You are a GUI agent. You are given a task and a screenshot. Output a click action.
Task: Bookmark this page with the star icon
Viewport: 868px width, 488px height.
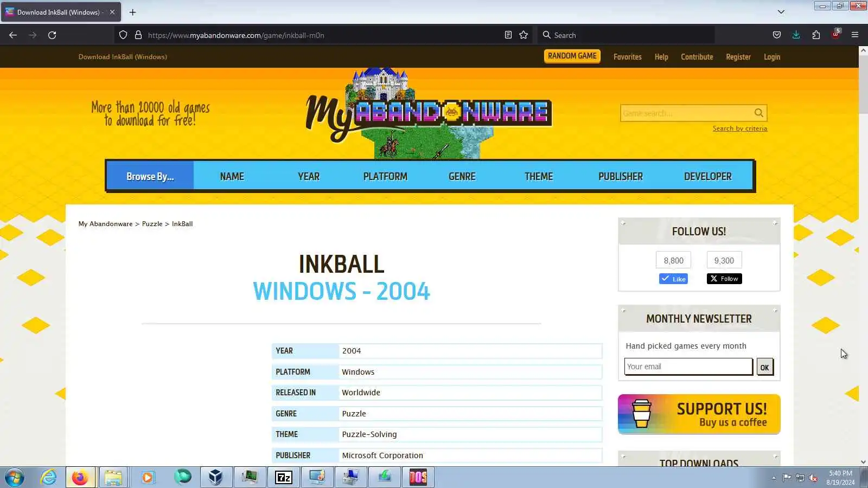point(524,35)
